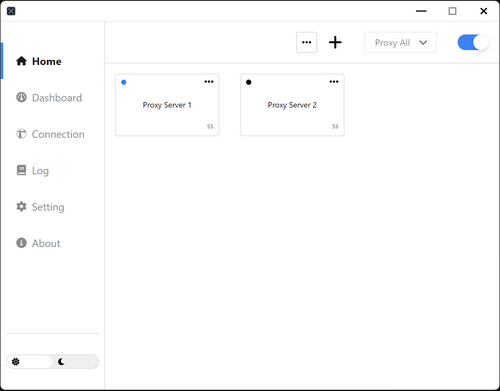Image resolution: width=500 pixels, height=391 pixels.
Task: Switch to light theme sun icon
Action: click(16, 362)
